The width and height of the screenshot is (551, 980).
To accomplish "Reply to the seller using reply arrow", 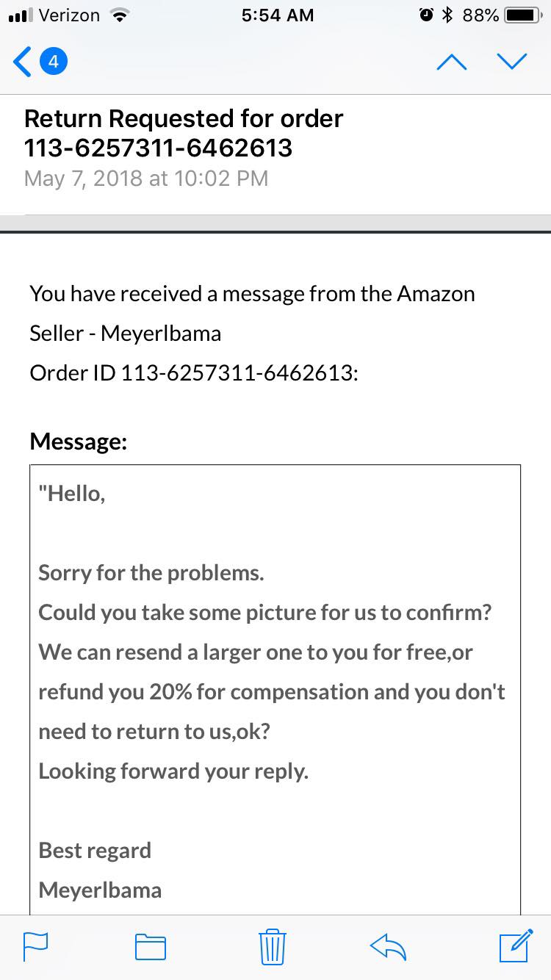I will tap(389, 946).
